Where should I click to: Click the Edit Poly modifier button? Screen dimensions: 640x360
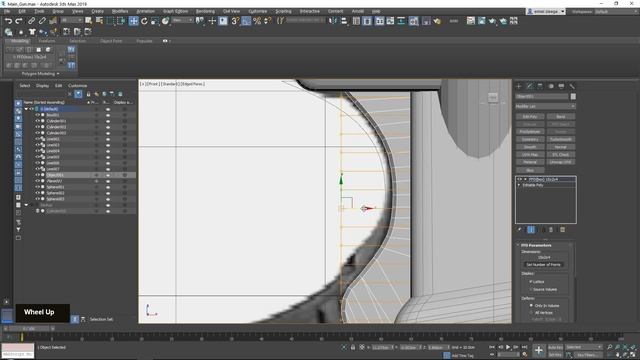(x=530, y=116)
